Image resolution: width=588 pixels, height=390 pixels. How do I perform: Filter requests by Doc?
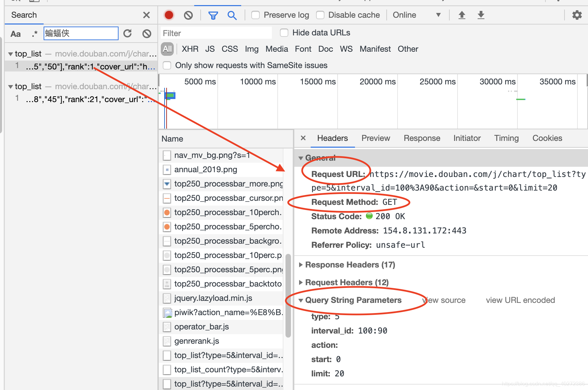(x=326, y=49)
